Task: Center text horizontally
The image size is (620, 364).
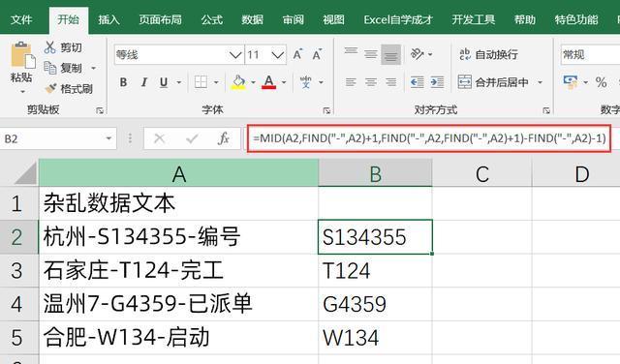Action: pos(370,82)
